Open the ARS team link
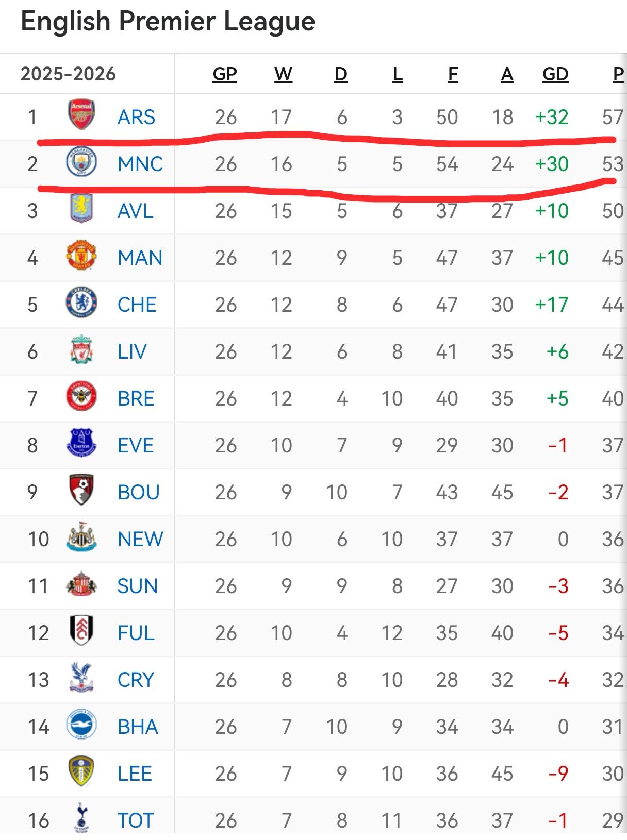 tap(136, 117)
